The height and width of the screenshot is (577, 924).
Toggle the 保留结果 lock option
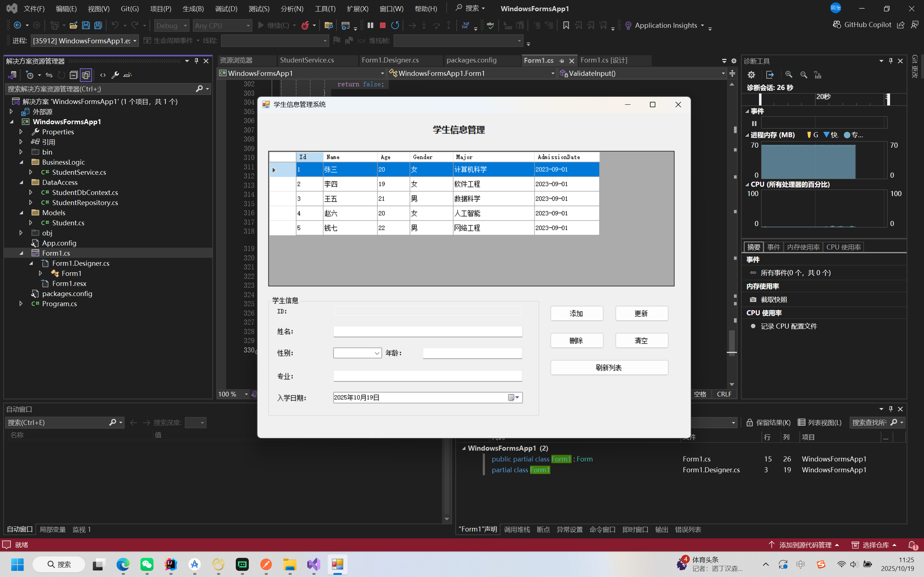click(x=768, y=422)
